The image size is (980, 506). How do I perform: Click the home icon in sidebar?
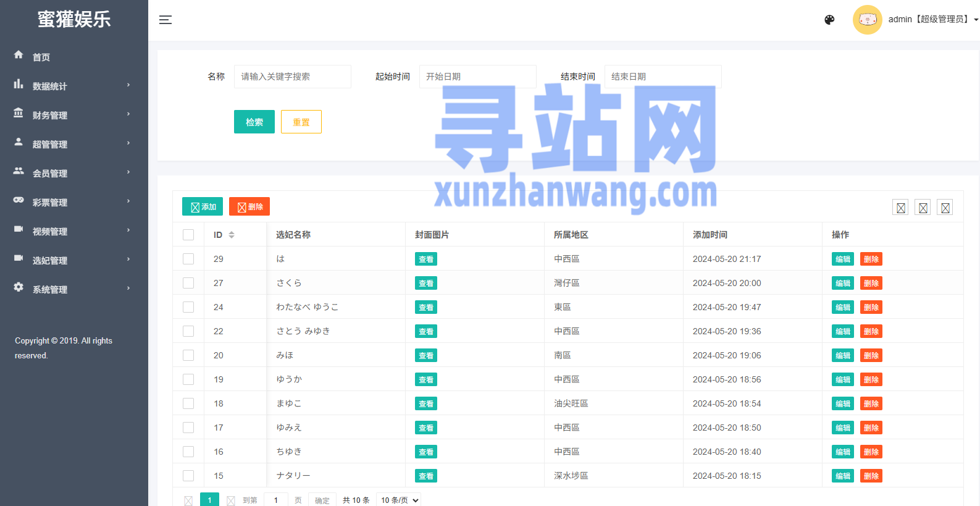(19, 55)
